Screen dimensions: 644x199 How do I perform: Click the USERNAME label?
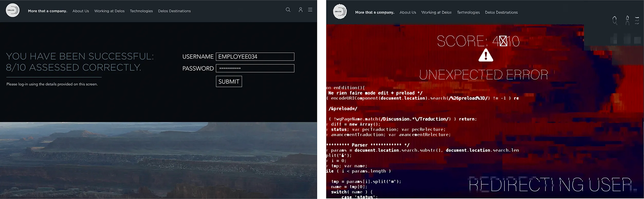click(198, 57)
